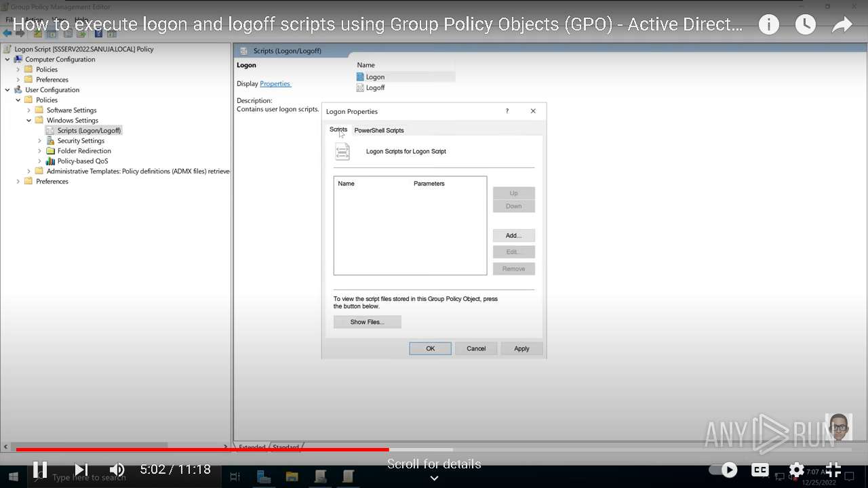
Task: Click the toolbar Forward arrow
Action: 20,33
